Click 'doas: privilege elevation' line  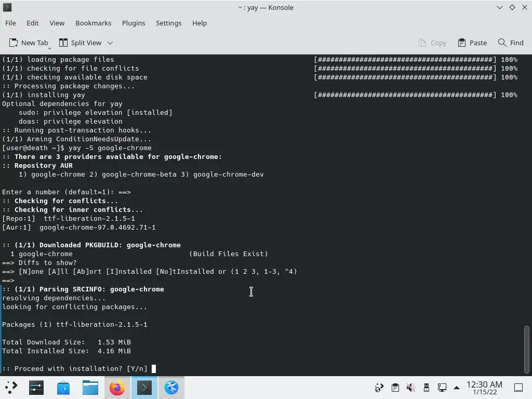[71, 122]
